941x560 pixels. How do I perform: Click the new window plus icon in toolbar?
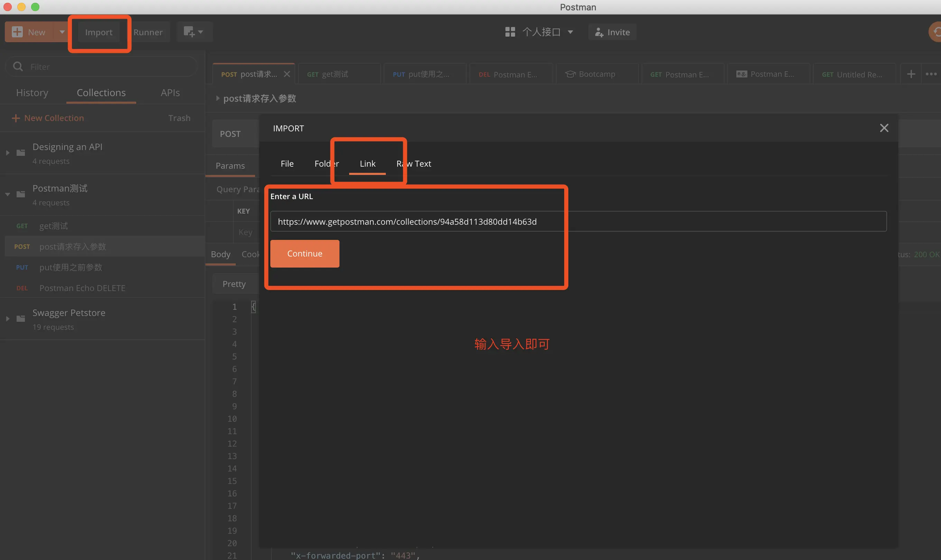189,32
